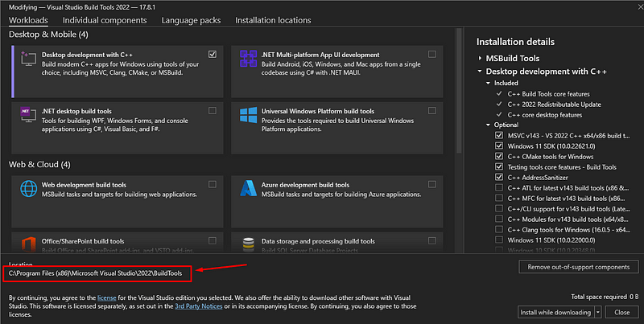Click the .NET desktop build tools icon

[28, 115]
